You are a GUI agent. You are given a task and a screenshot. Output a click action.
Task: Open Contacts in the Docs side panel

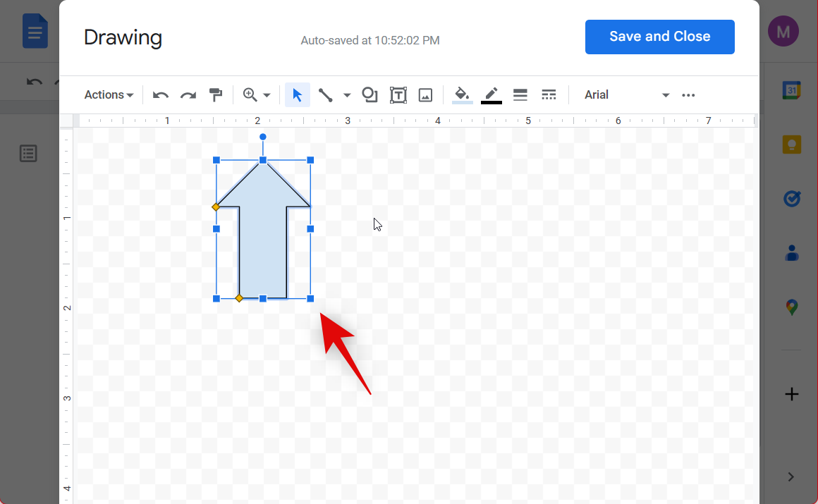791,253
